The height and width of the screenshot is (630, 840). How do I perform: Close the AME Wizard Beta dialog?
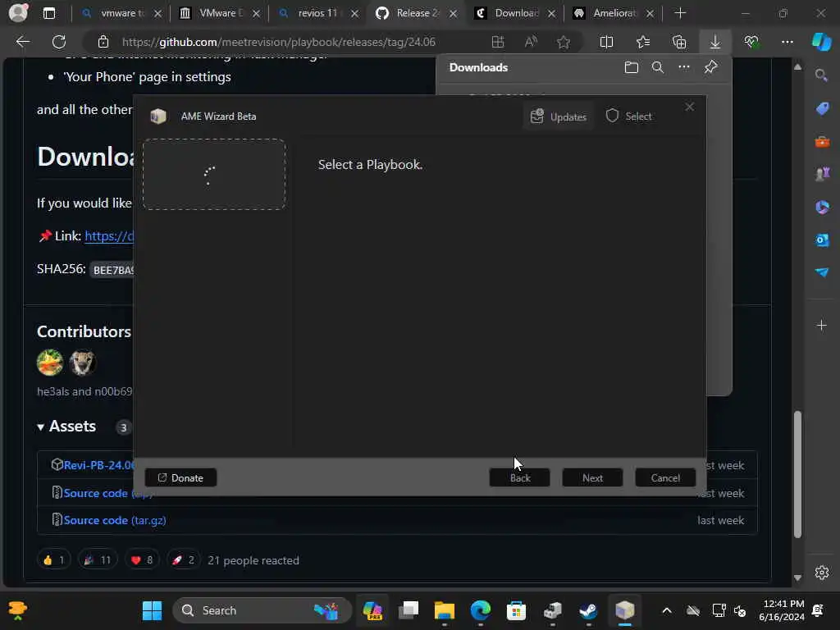(689, 107)
